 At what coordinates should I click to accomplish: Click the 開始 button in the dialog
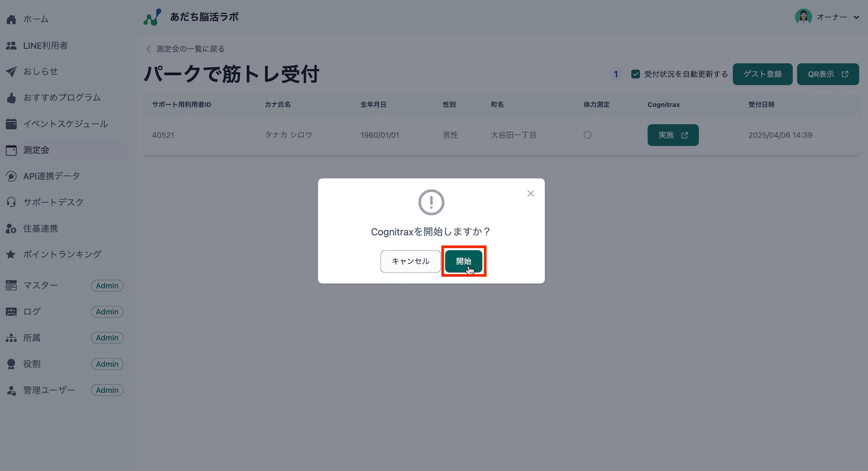pos(464,261)
